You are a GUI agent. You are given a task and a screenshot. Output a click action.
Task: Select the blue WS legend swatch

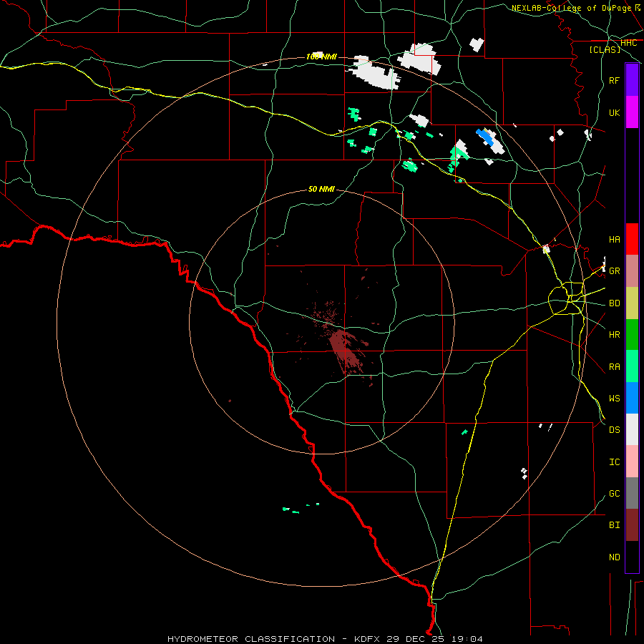pyautogui.click(x=632, y=398)
